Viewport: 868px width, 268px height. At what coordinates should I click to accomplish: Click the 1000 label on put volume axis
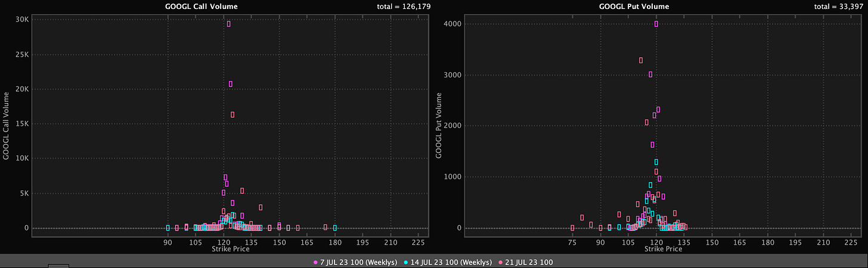pyautogui.click(x=452, y=177)
